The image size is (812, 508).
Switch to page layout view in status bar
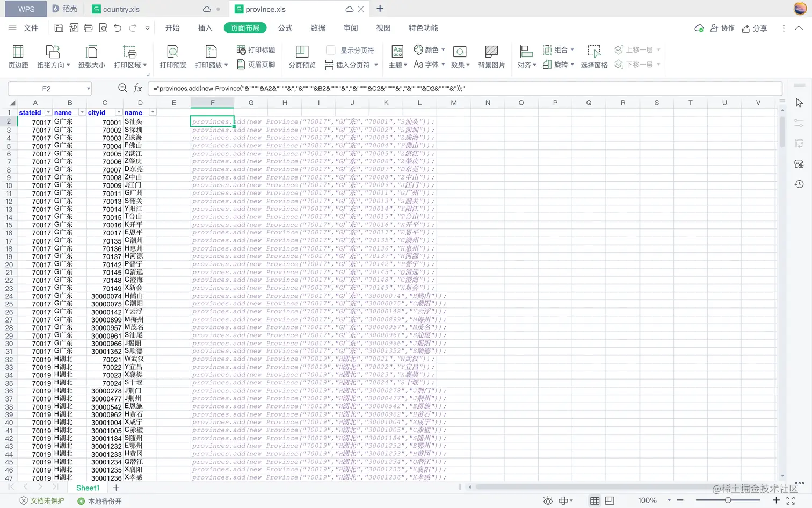point(610,500)
